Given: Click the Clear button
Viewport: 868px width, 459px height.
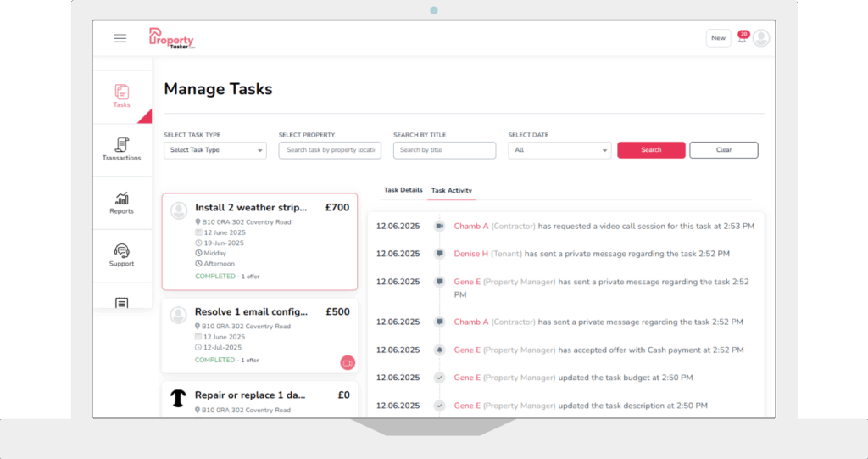Looking at the screenshot, I should pos(723,150).
